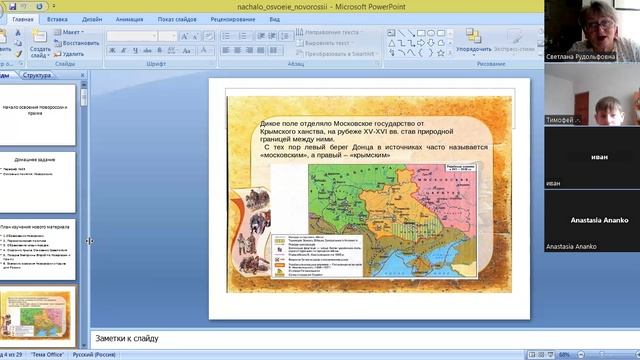Select the Format Painter brush icon
The height and width of the screenshot is (360, 640).
tap(18, 53)
